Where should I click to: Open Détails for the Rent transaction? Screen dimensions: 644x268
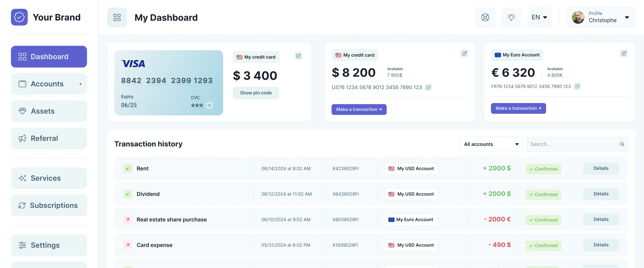(601, 168)
